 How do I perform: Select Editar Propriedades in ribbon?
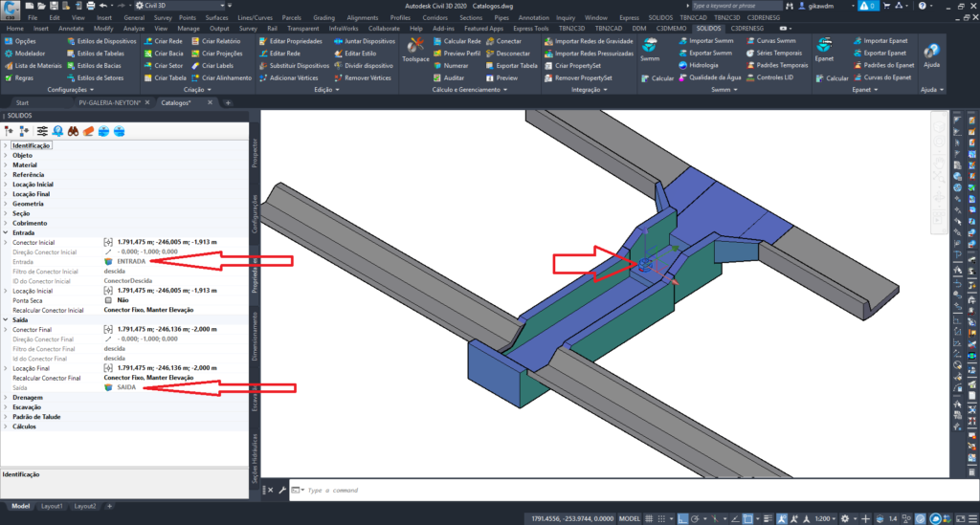[x=293, y=42]
